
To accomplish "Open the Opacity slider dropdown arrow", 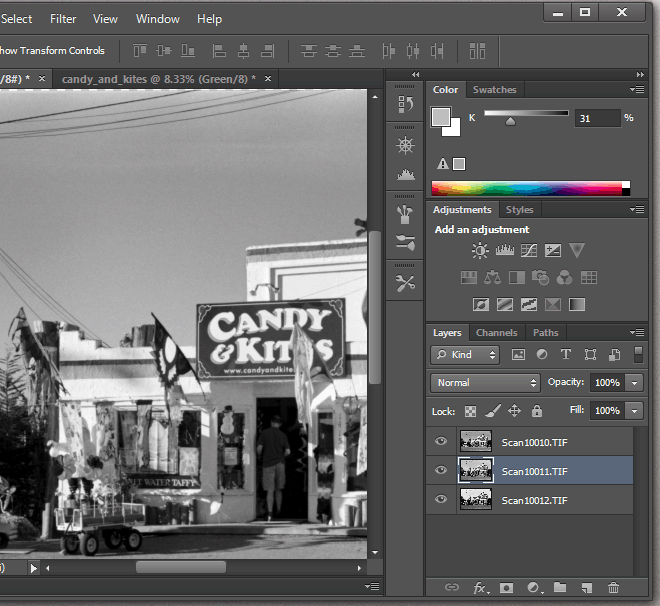I will 634,383.
